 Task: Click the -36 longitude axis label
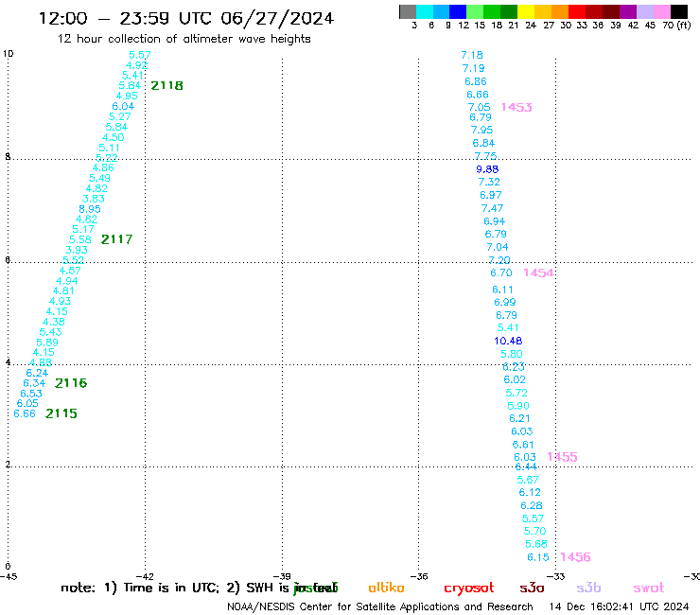[x=419, y=576]
